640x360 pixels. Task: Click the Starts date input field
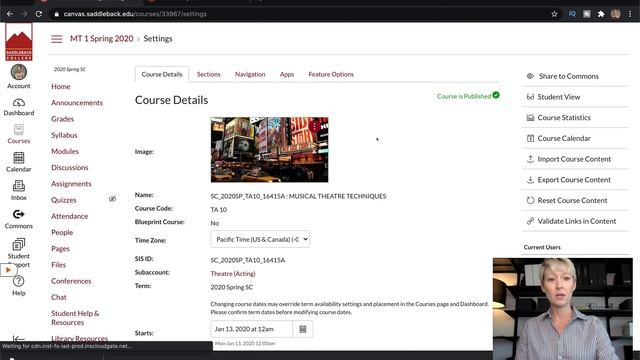tap(251, 329)
